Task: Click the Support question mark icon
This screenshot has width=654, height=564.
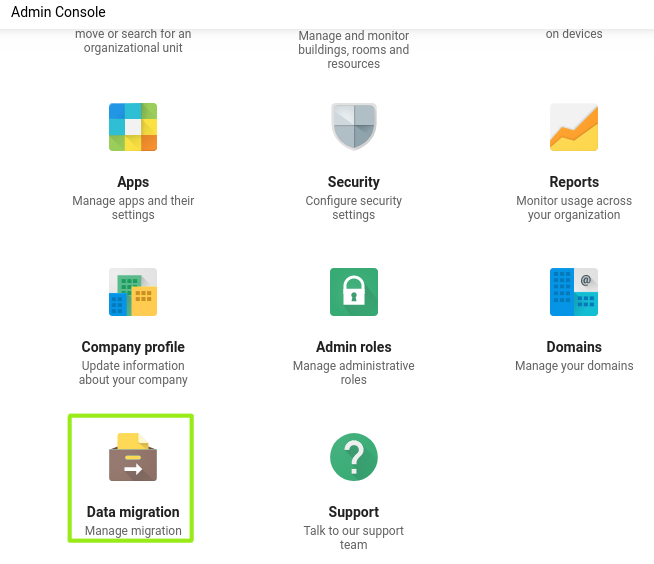Action: 353,457
